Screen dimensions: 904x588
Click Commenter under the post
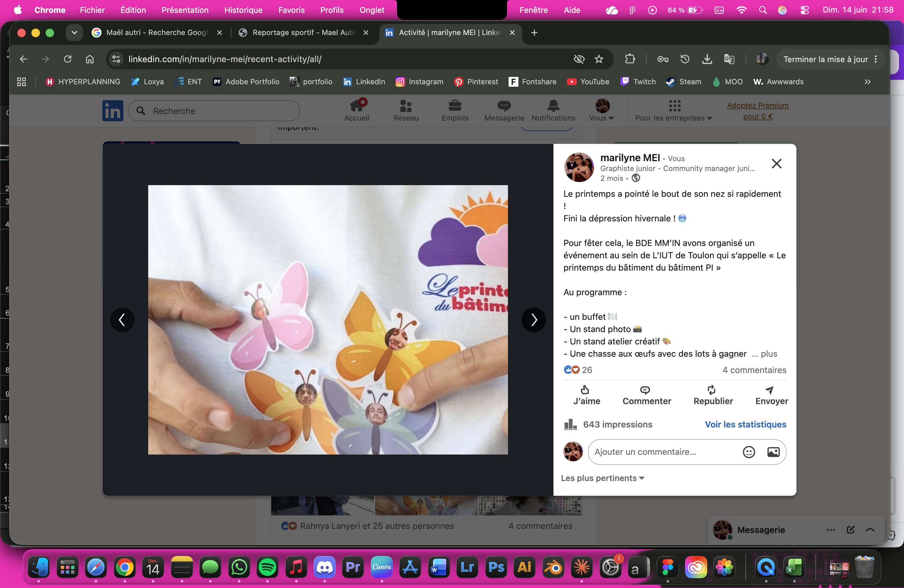(x=646, y=395)
